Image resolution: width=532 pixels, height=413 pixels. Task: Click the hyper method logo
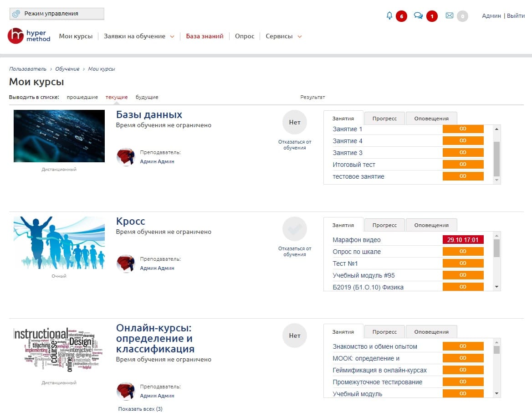click(x=29, y=36)
